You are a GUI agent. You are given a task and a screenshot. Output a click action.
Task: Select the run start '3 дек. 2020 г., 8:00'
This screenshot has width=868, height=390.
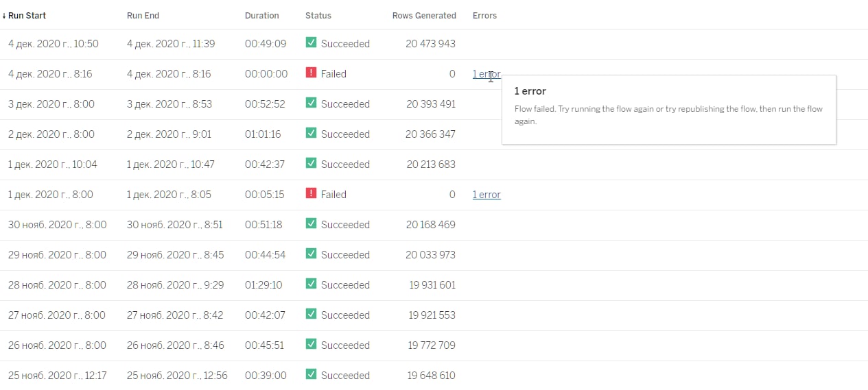coord(51,104)
